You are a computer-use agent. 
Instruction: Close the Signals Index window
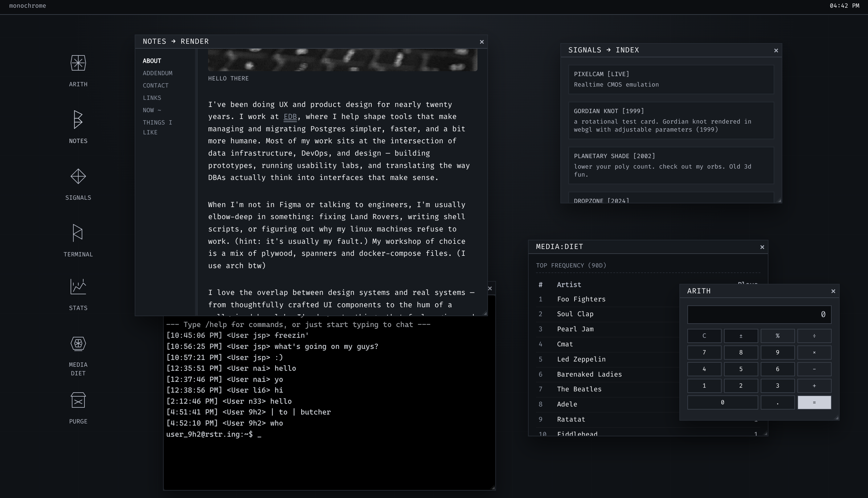tap(776, 50)
